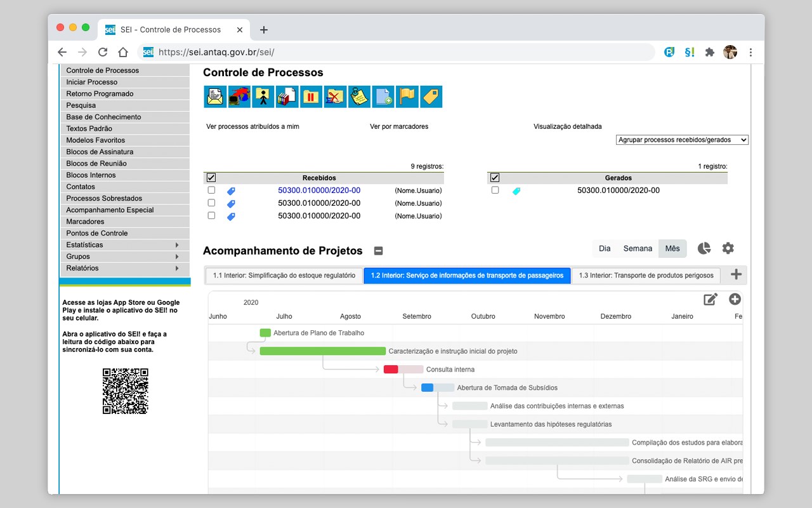Viewport: 812px width, 508px height.
Task: Expand the Estatísticas submenu
Action: tap(125, 245)
